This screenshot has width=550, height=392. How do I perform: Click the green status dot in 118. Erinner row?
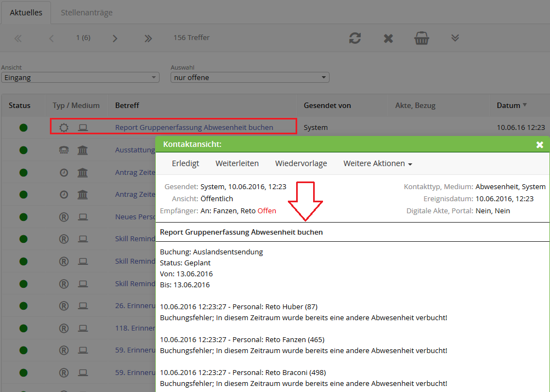[x=24, y=328]
